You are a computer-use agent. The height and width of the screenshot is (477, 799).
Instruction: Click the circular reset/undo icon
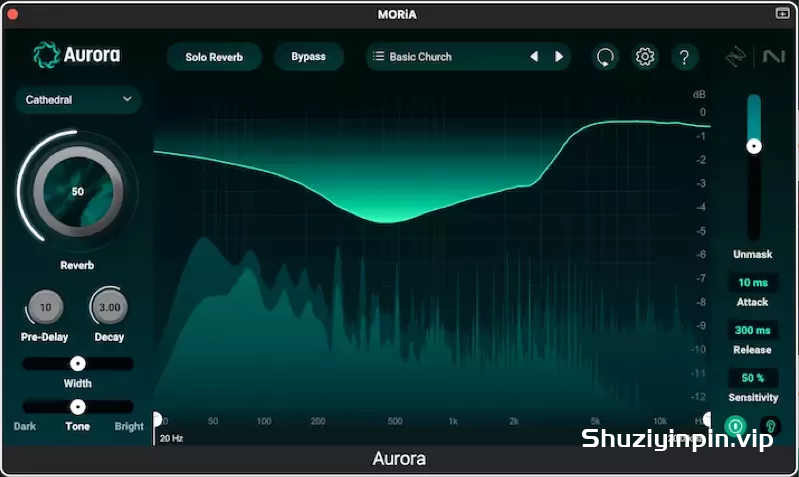tap(605, 57)
